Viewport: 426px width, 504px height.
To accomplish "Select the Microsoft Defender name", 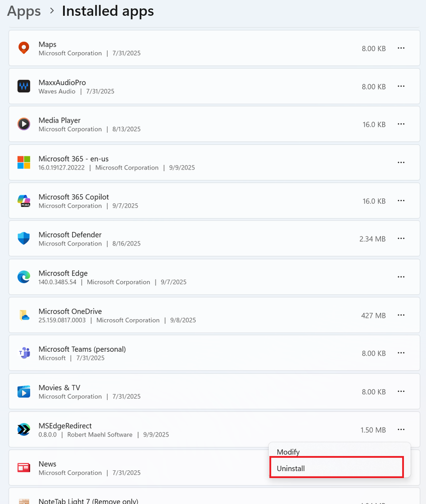I will pyautogui.click(x=70, y=235).
